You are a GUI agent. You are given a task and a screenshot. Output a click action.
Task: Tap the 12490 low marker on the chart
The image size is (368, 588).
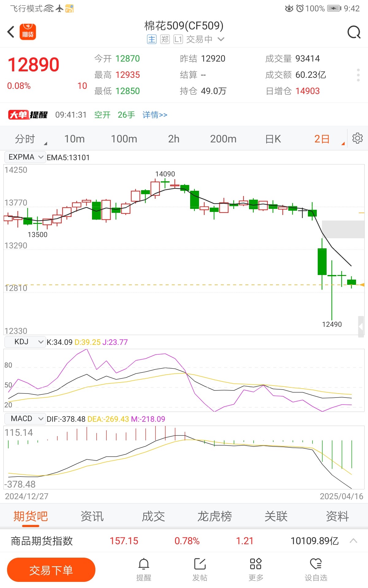click(x=332, y=324)
